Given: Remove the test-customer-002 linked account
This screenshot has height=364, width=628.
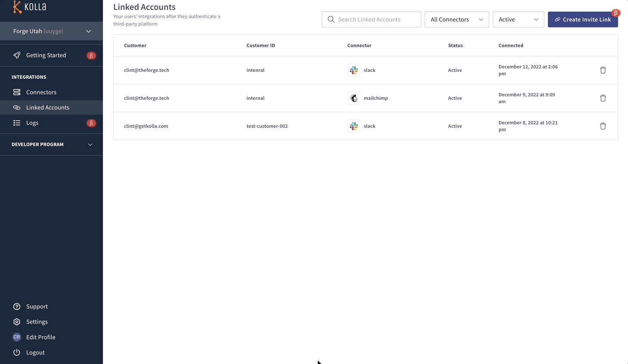Looking at the screenshot, I should (603, 126).
